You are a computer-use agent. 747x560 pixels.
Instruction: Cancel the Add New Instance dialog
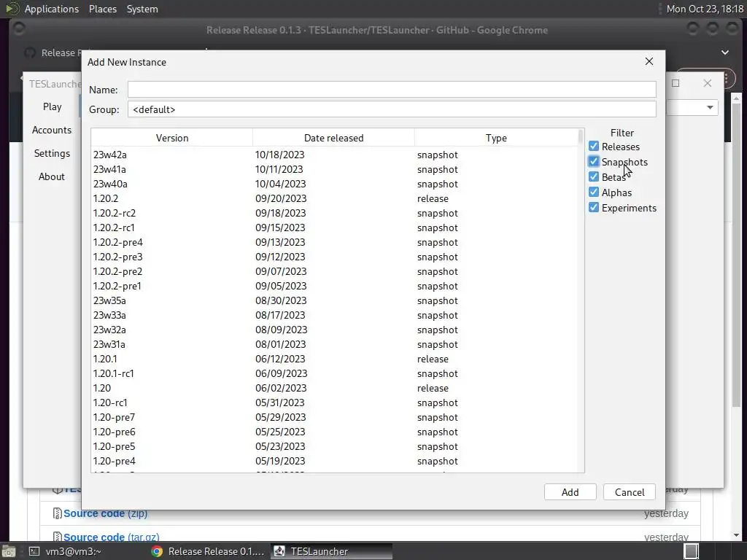coord(630,492)
